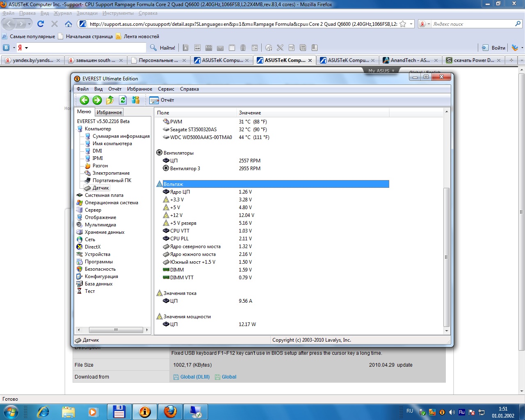Screen dimensions: 525x420
Task: Select Суммарная информация in the EVEREST tree
Action: click(x=121, y=136)
